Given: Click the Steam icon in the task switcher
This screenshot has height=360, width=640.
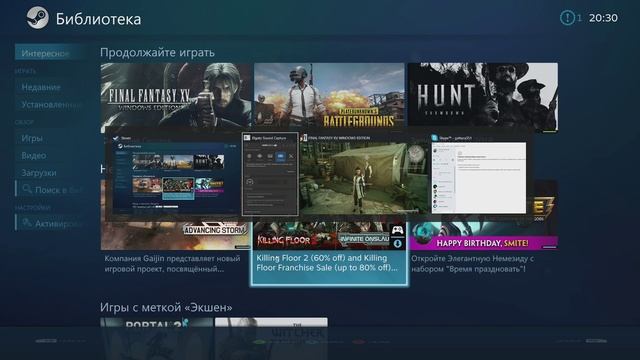Looking at the screenshot, I should click(x=116, y=138).
